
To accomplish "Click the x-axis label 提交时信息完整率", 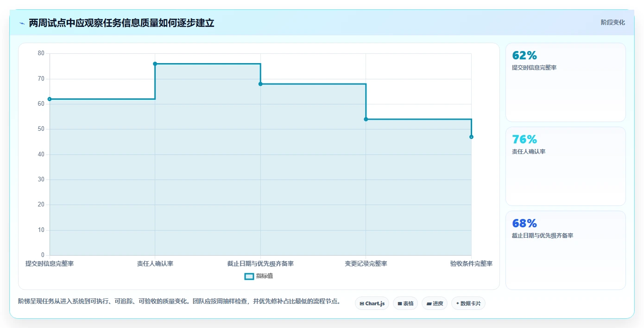I will point(50,264).
